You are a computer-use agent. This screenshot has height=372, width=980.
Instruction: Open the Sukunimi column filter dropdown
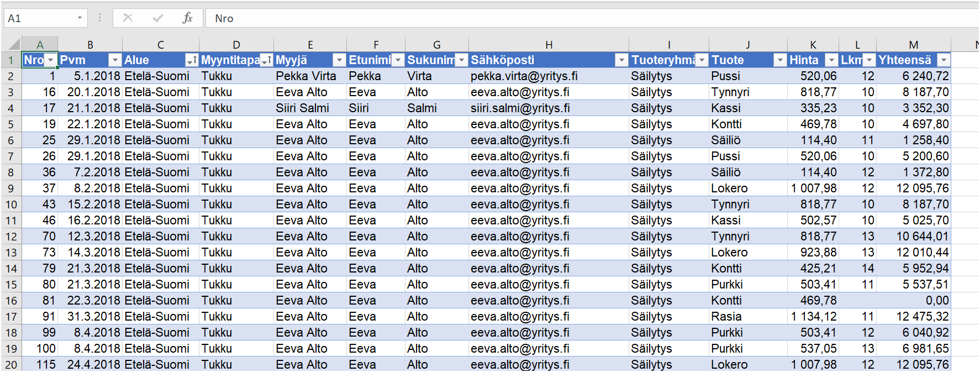point(461,60)
